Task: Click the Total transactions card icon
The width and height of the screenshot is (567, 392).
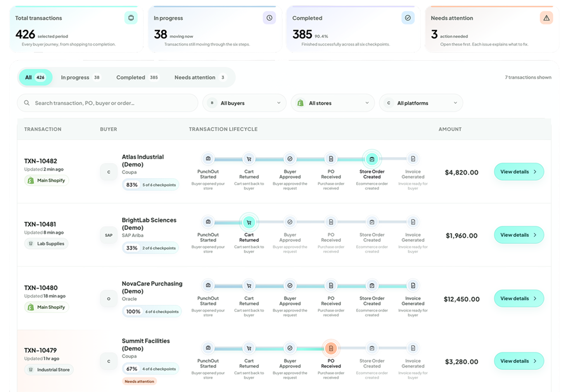Action: point(131,18)
